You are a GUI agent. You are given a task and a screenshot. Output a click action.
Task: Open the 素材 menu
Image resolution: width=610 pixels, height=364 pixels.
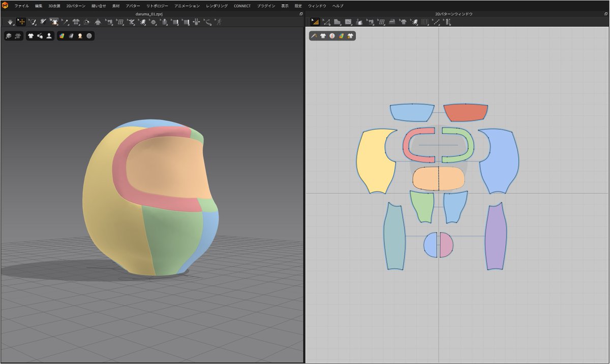tap(116, 6)
